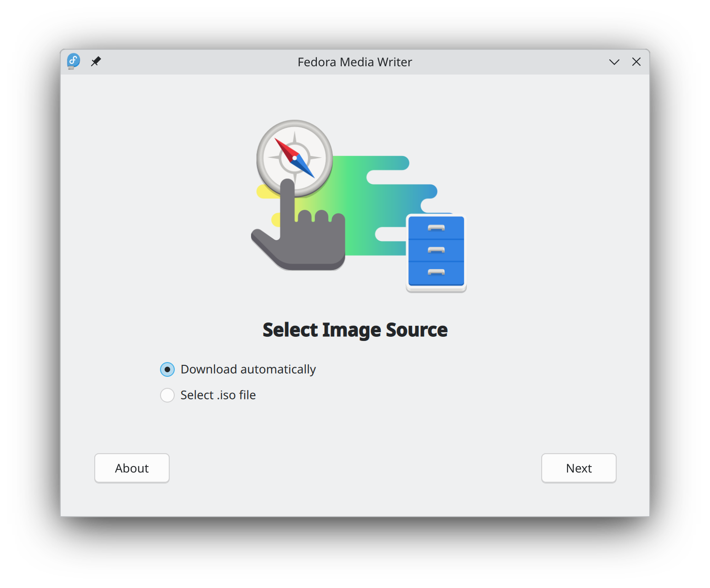This screenshot has width=710, height=588.
Task: Minimize the window using the chevron
Action: [614, 62]
